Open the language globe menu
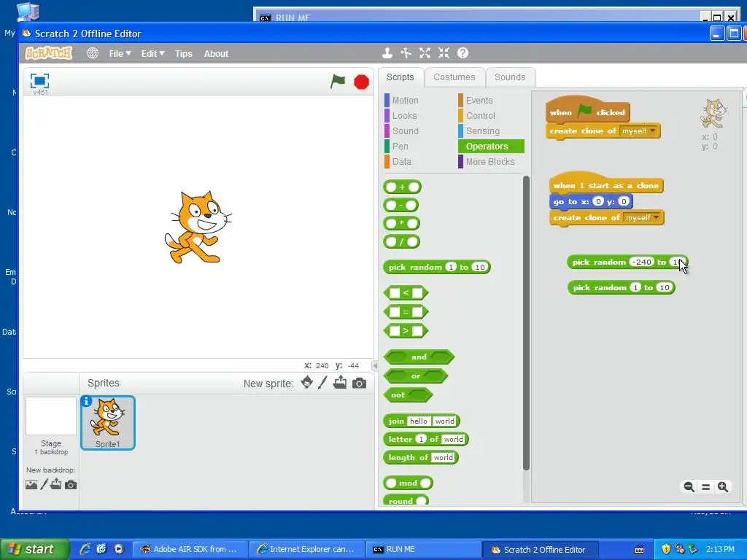 [x=93, y=53]
